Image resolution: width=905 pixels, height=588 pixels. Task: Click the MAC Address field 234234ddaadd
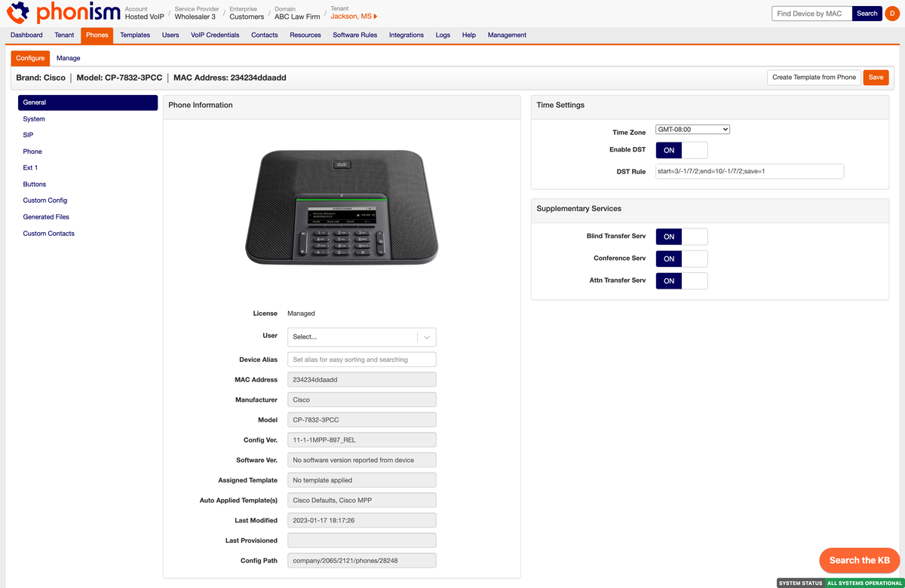(x=362, y=380)
